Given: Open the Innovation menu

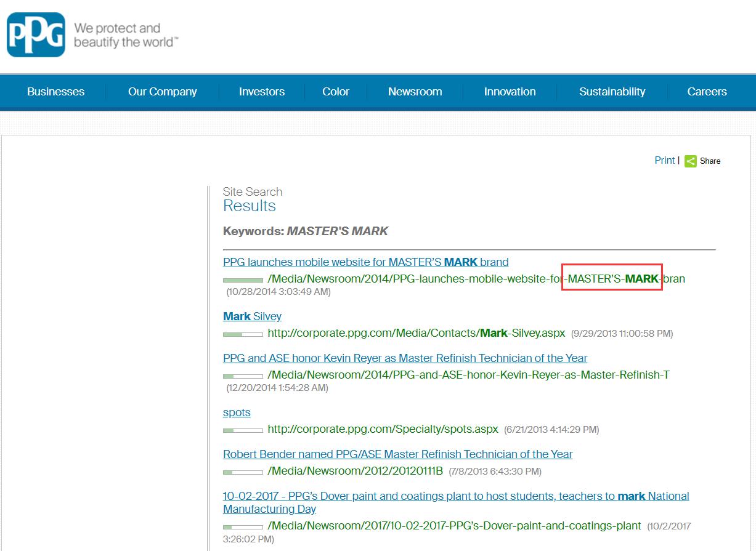Looking at the screenshot, I should point(510,92).
